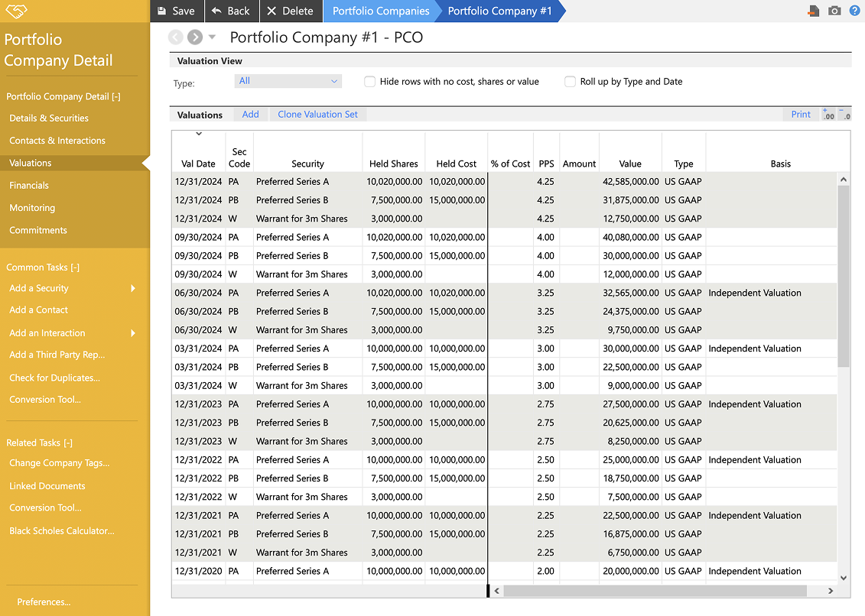Click the handshake logo icon
The width and height of the screenshot is (865, 616).
point(17,11)
